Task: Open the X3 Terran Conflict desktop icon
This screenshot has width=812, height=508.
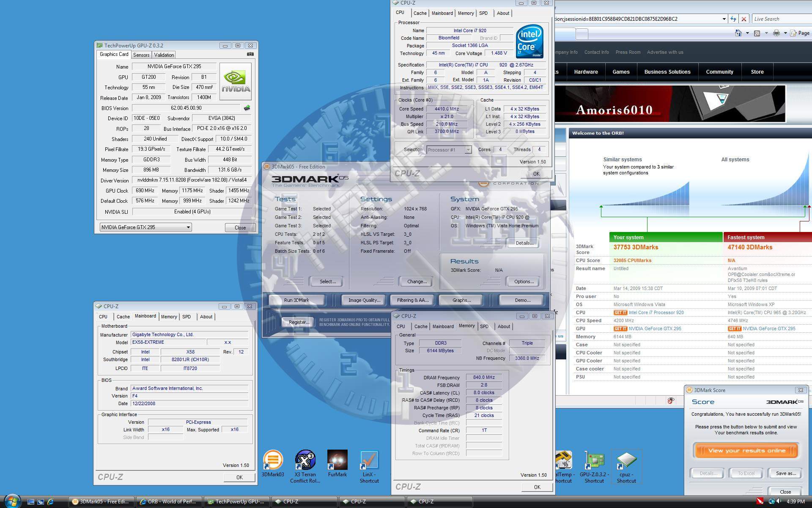Action: click(305, 466)
